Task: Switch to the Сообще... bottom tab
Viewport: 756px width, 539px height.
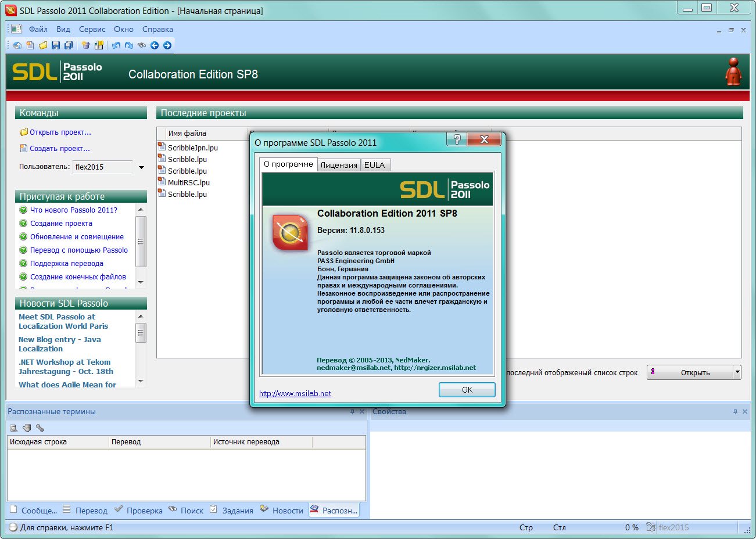Action: [33, 510]
